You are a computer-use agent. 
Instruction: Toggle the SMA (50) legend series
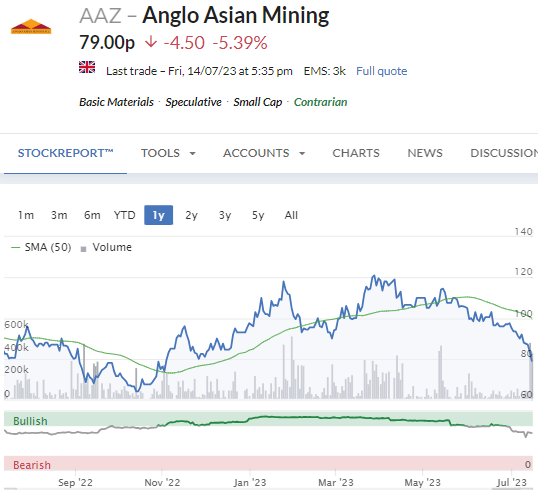[x=41, y=247]
